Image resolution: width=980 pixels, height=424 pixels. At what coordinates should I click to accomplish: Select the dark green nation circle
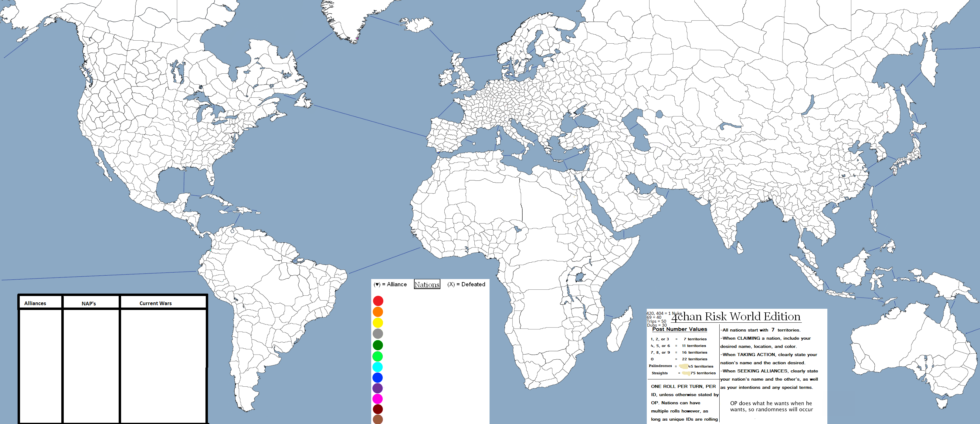[378, 345]
